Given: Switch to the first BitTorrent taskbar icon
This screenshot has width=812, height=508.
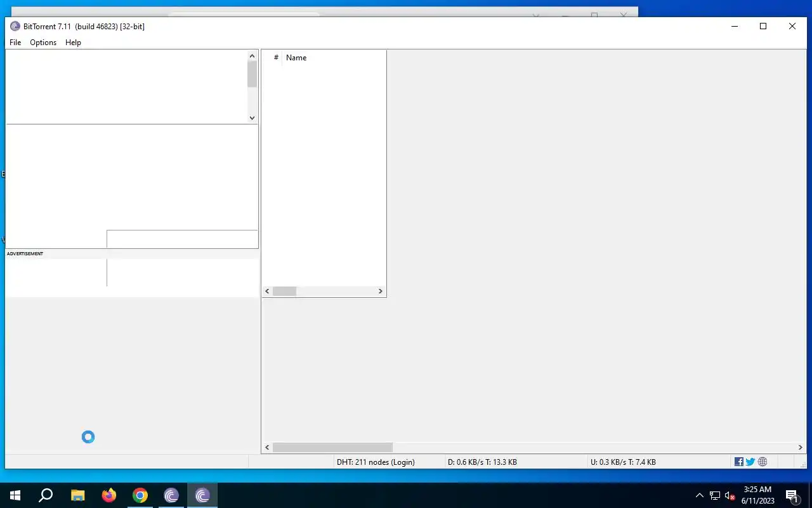Looking at the screenshot, I should click(x=171, y=495).
